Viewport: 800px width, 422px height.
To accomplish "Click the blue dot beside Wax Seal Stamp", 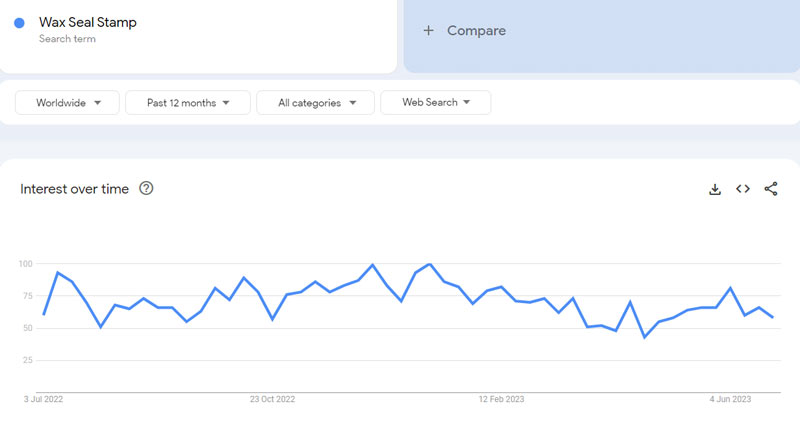I will coord(20,23).
